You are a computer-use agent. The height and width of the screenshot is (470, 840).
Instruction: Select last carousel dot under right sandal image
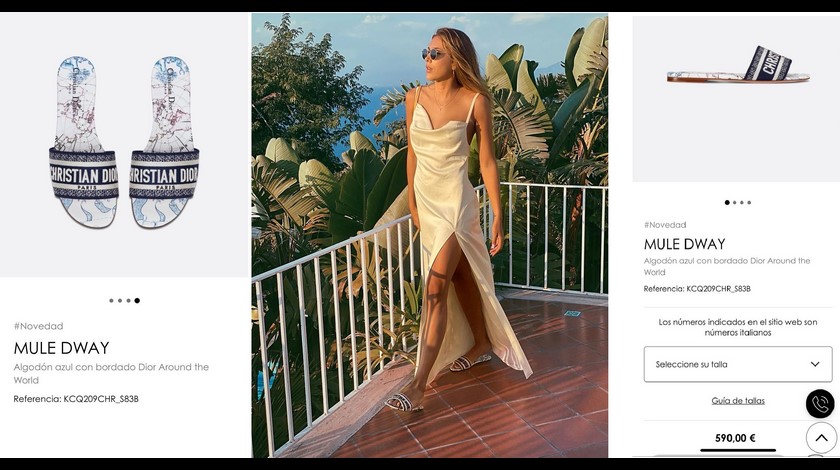[750, 202]
